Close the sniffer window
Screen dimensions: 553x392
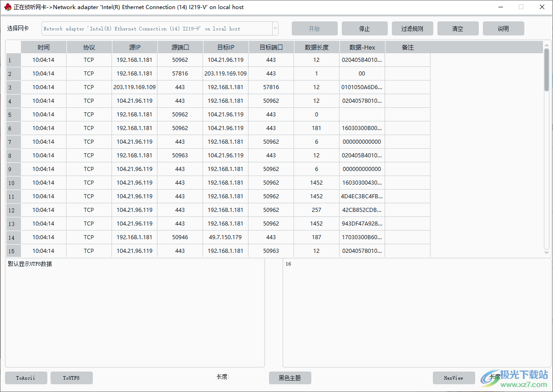click(542, 7)
